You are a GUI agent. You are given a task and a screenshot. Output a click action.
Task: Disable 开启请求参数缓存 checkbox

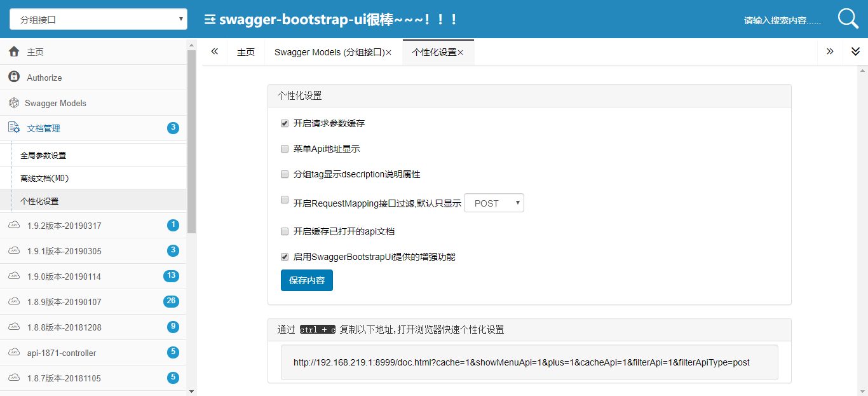(x=285, y=123)
